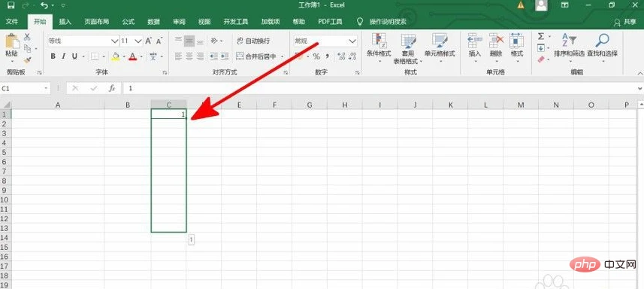Screen dimensions: 644x289
Task: Click the Insert Function fx icon
Action: coord(112,88)
